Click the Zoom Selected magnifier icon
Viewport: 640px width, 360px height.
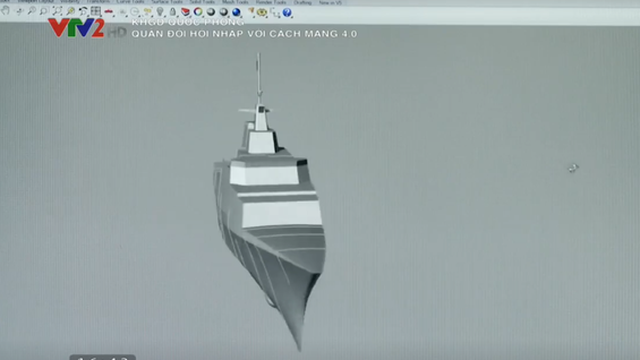70,11
